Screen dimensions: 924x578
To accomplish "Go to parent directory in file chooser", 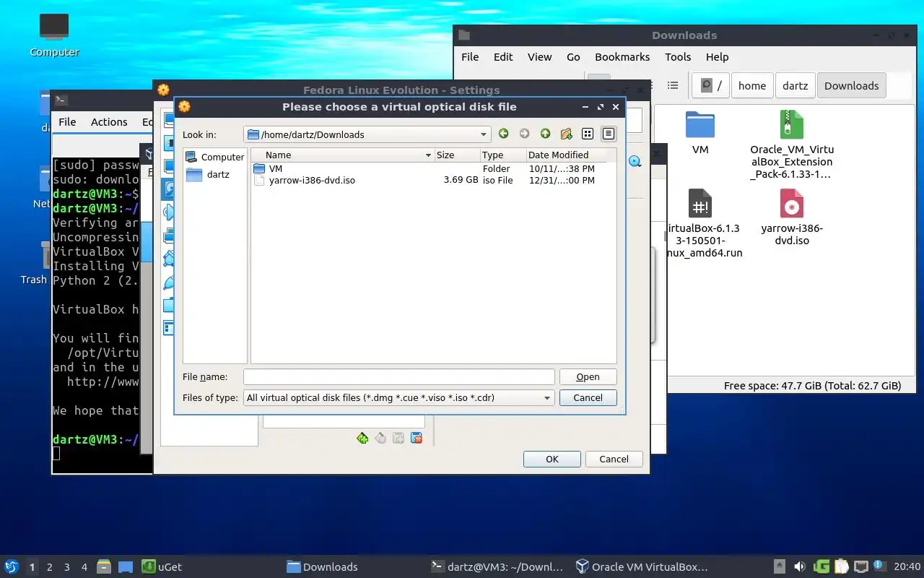I will tap(545, 134).
